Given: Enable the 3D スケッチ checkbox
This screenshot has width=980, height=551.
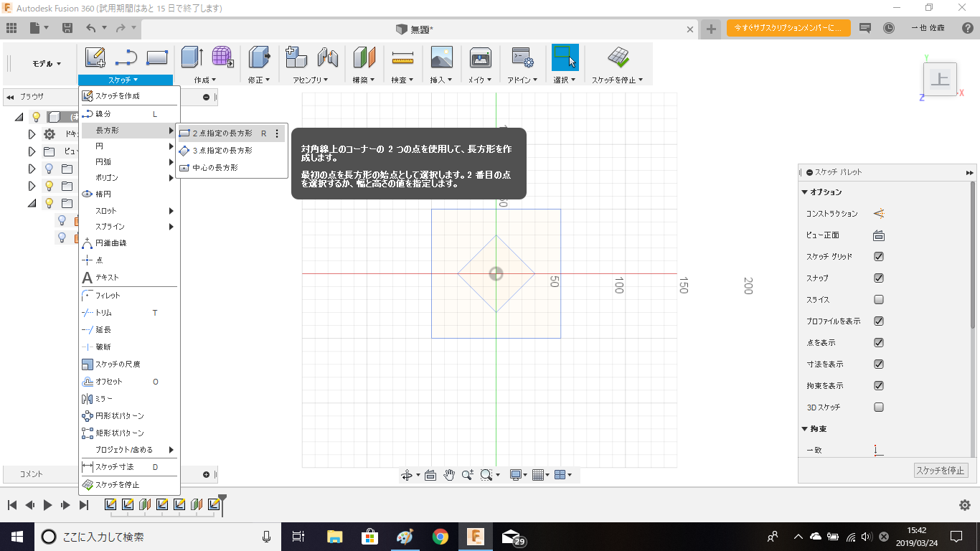Looking at the screenshot, I should coord(879,408).
